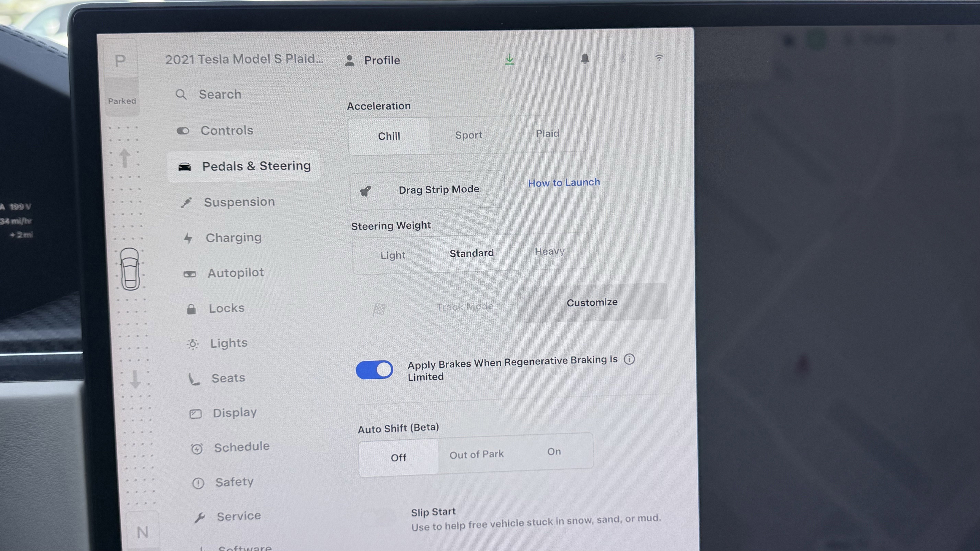Screen dimensions: 980x551
Task: Select Sport acceleration mode
Action: [469, 135]
